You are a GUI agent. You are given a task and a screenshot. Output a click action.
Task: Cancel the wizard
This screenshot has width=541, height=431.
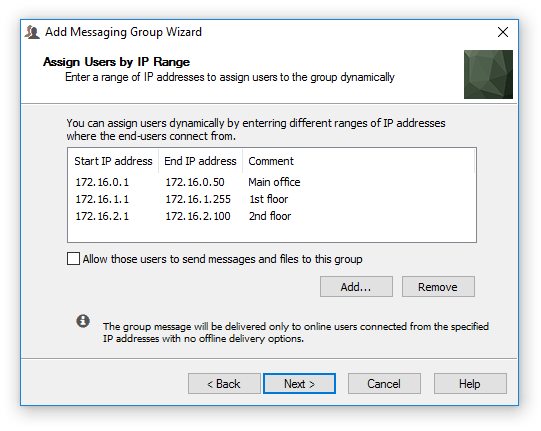tap(384, 383)
